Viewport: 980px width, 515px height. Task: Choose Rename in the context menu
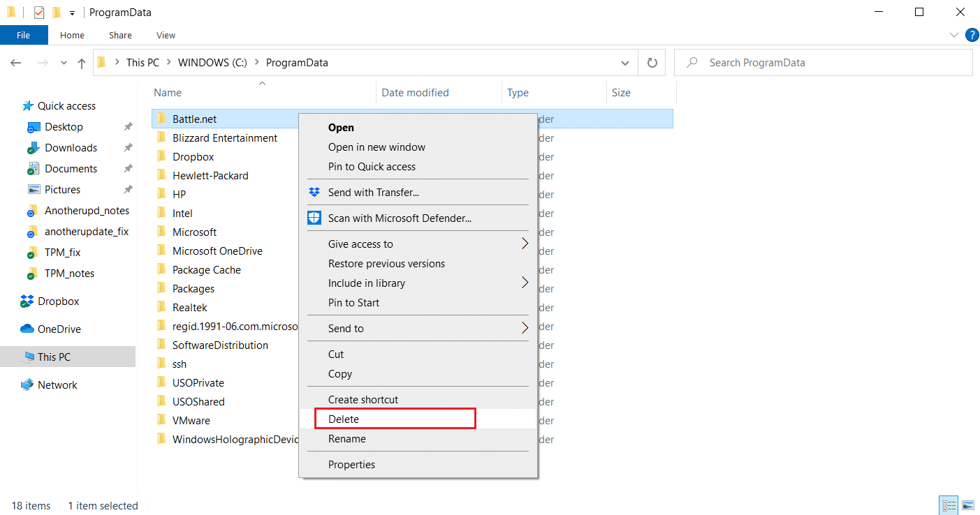click(x=418, y=439)
